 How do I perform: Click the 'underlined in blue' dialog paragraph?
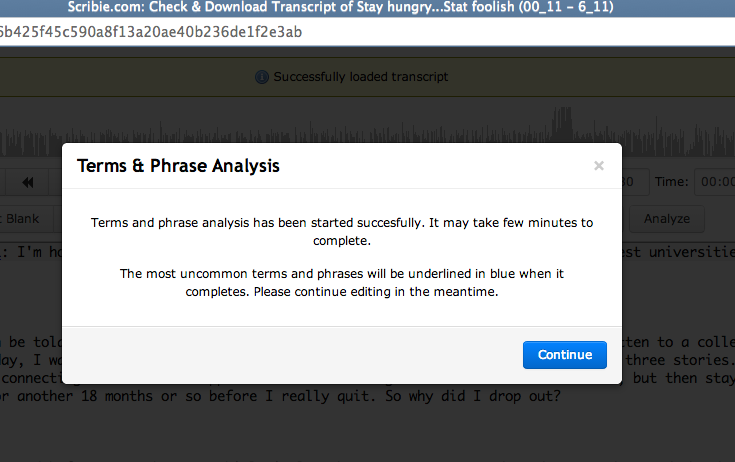[342, 283]
